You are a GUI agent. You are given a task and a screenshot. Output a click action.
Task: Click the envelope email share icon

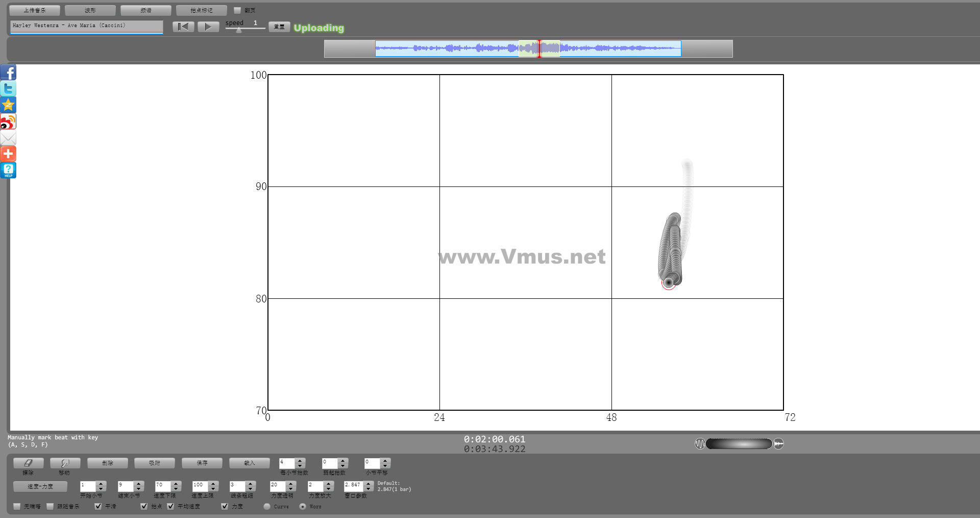pyautogui.click(x=8, y=138)
